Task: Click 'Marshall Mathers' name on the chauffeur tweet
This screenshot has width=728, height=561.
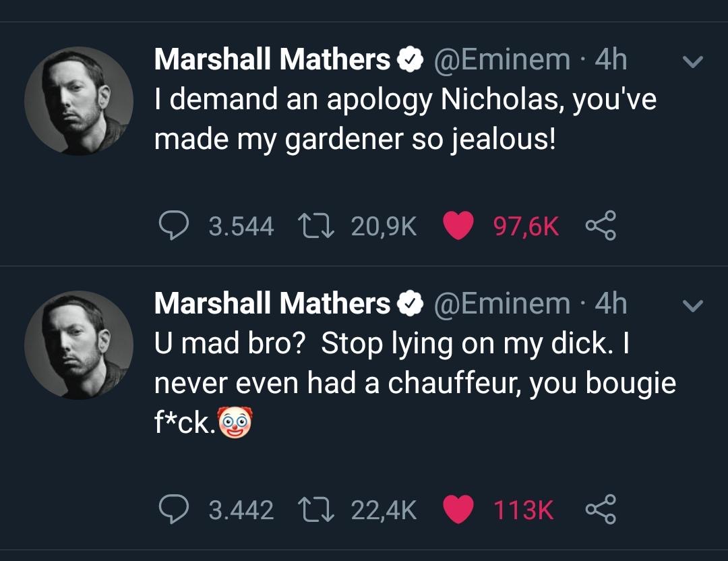Action: 272,303
